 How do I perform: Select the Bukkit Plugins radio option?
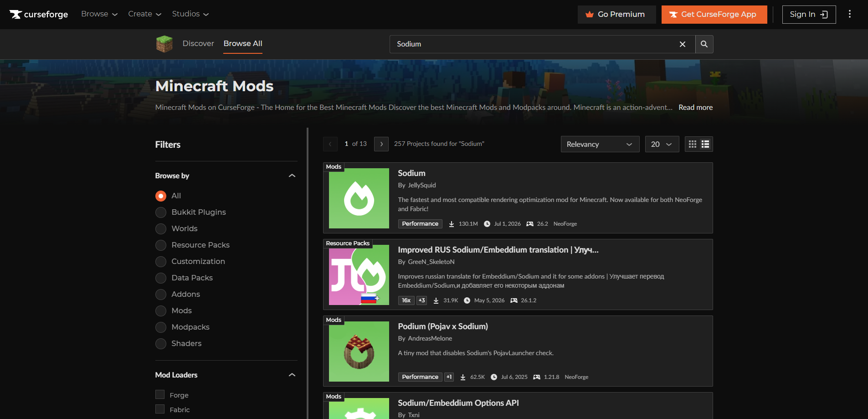coord(161,212)
